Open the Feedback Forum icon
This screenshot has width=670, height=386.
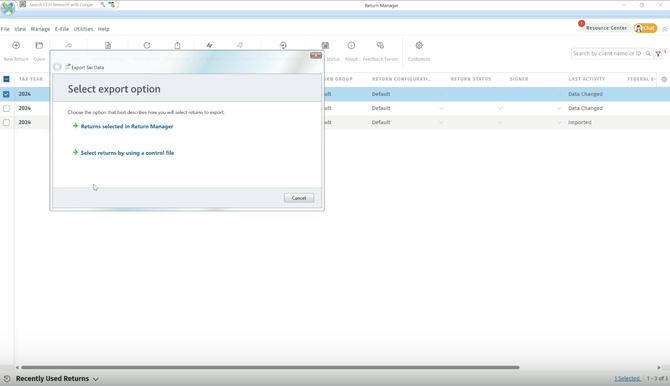pyautogui.click(x=380, y=45)
